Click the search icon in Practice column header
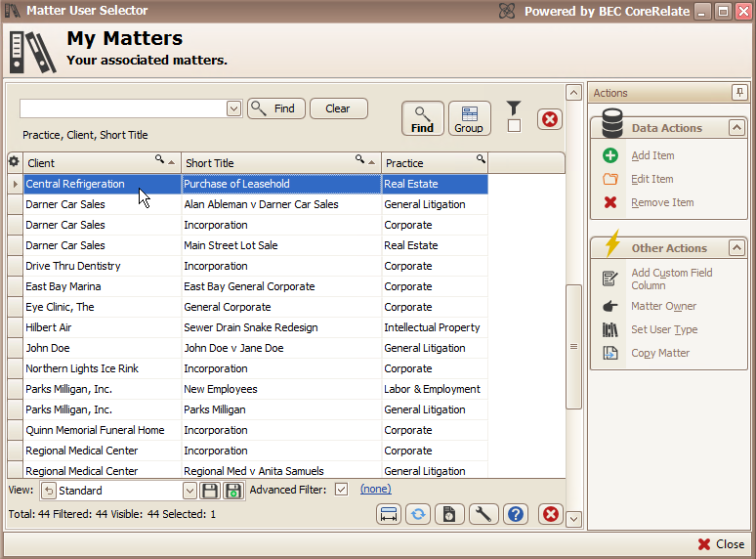Viewport: 756px width, 559px height. [481, 158]
